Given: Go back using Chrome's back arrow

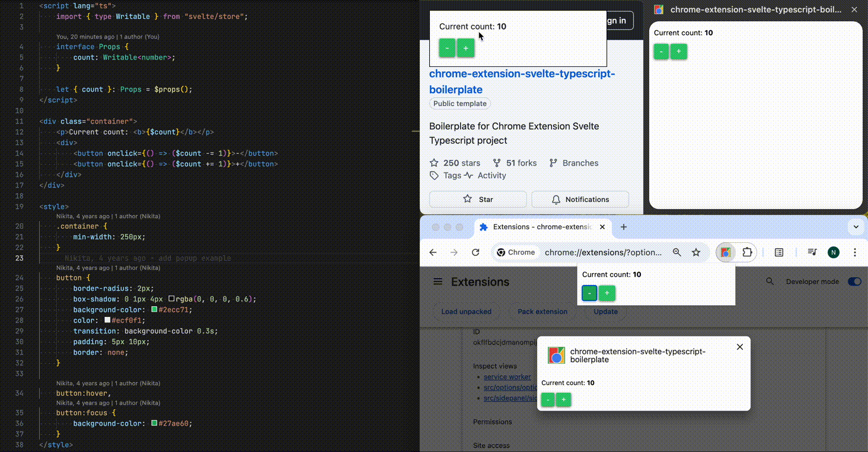Looking at the screenshot, I should point(433,252).
